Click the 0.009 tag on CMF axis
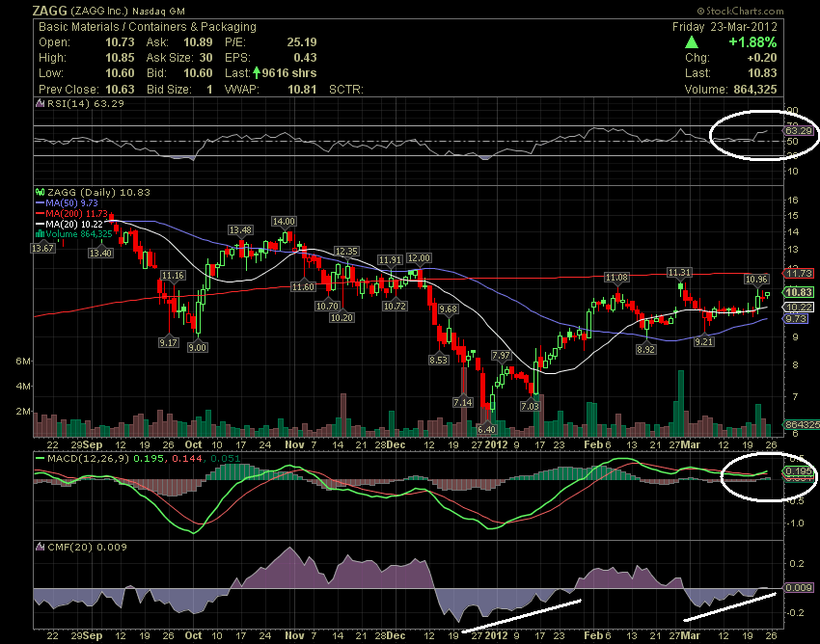 [x=799, y=587]
